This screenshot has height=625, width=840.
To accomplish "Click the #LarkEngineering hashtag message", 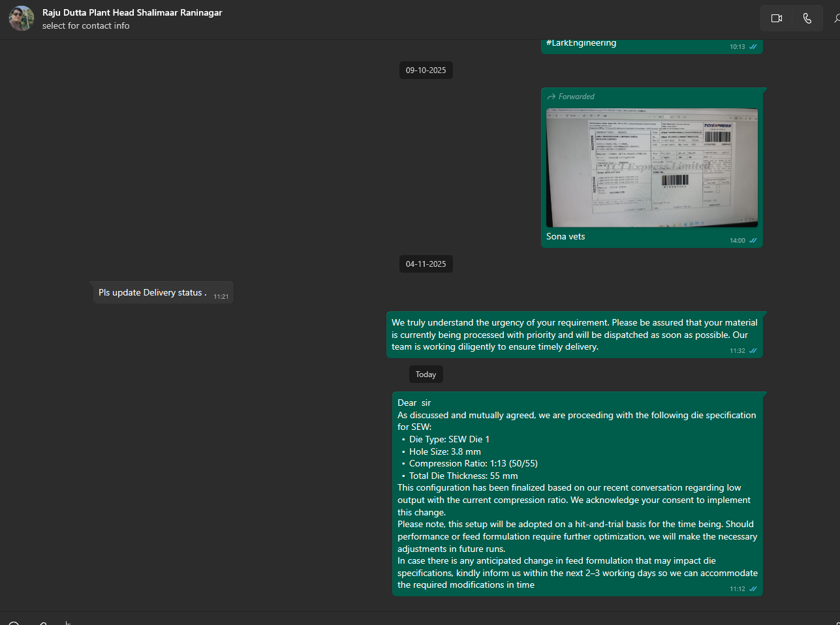I will click(x=581, y=43).
